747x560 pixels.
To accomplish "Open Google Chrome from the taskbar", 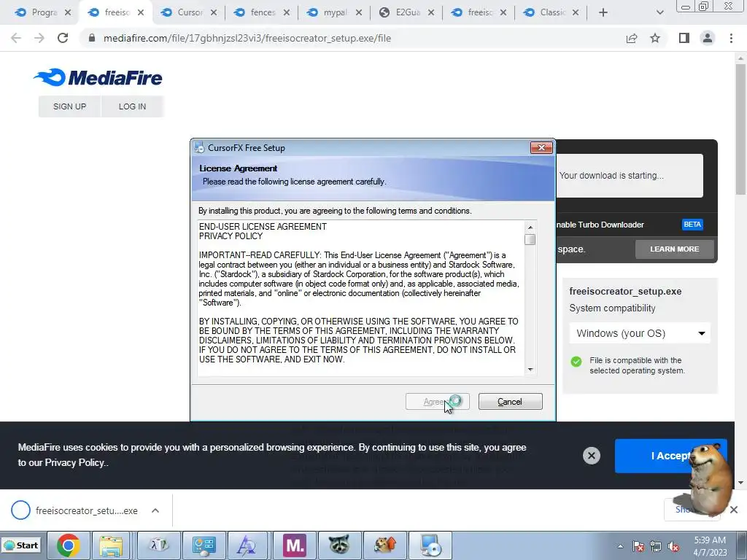I will pyautogui.click(x=68, y=545).
